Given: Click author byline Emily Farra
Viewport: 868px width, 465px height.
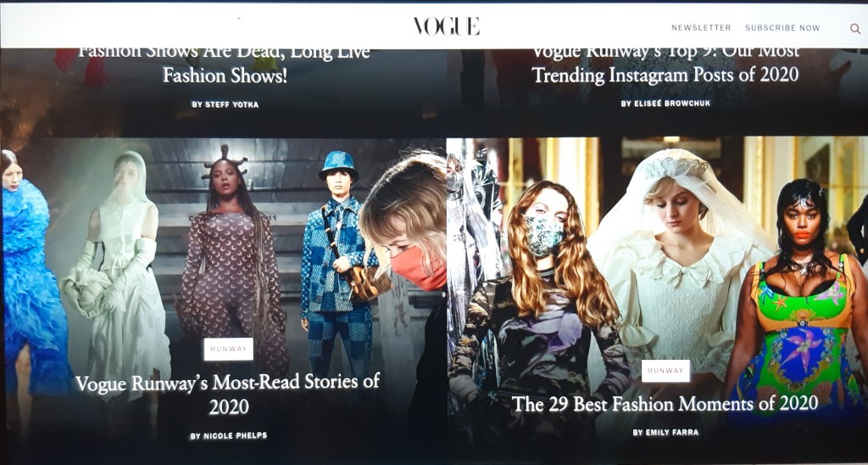Looking at the screenshot, I should (x=666, y=433).
